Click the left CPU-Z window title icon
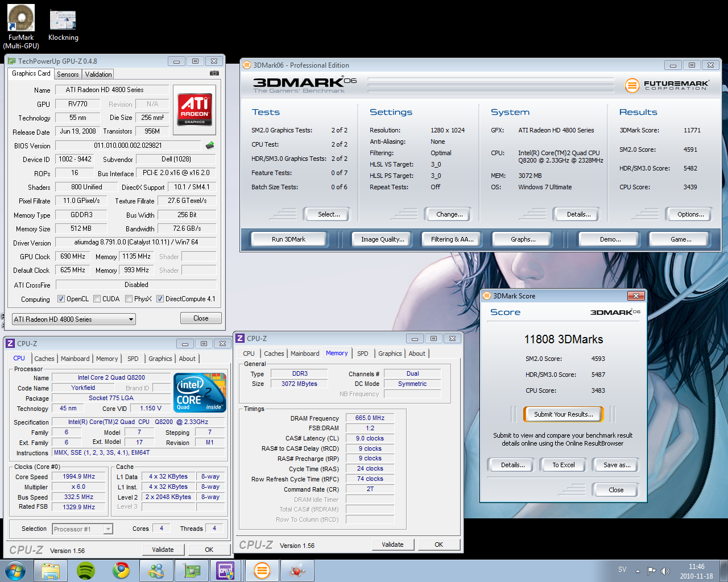 tap(10, 343)
